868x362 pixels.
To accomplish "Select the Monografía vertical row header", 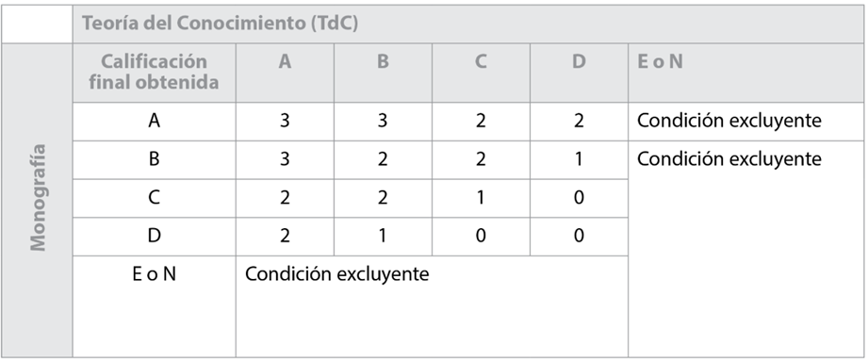I will (x=38, y=197).
